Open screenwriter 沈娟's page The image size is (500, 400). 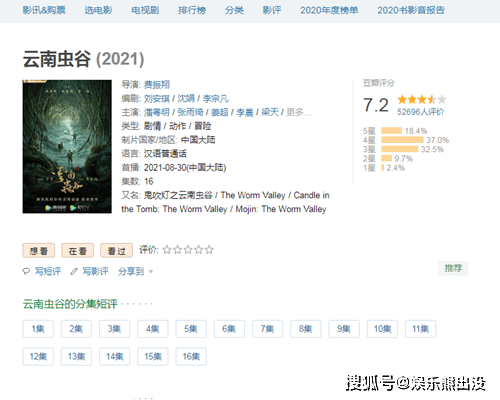(186, 99)
